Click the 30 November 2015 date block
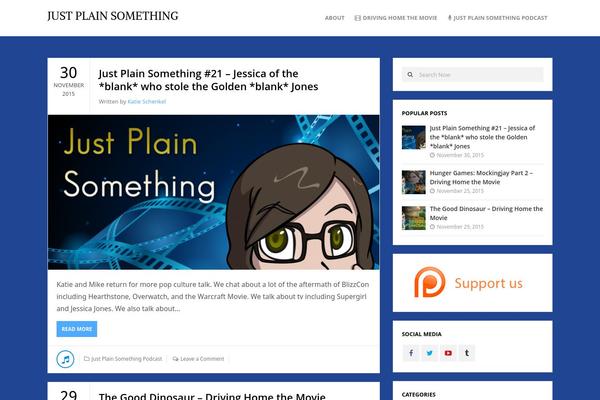The image size is (600, 400). tap(68, 82)
